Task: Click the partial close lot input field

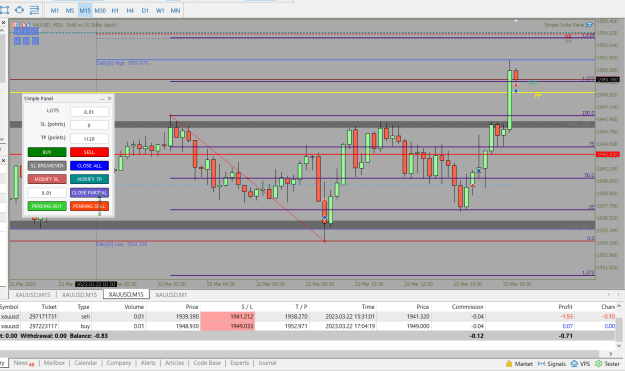Action: coord(47,192)
